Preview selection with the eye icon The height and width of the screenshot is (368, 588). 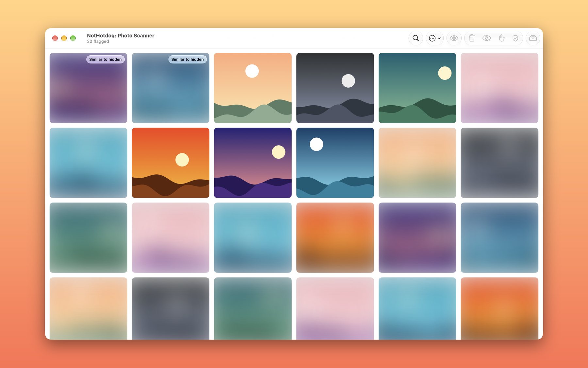coord(454,38)
